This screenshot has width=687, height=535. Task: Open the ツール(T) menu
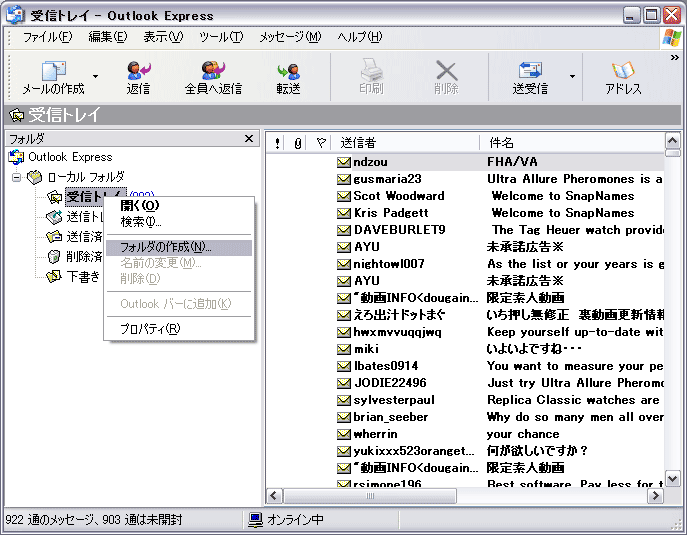click(x=221, y=37)
